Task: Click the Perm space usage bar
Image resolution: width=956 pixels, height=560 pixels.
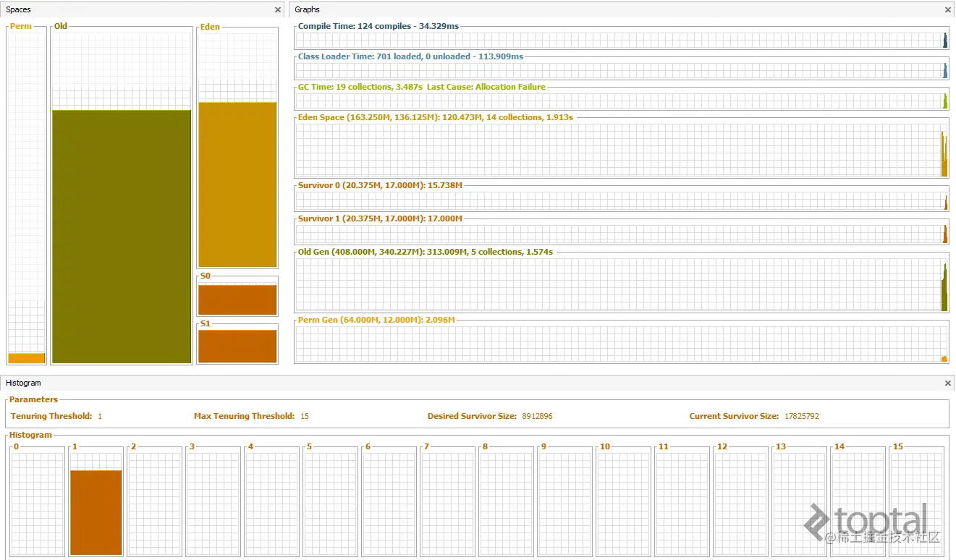Action: tap(27, 358)
